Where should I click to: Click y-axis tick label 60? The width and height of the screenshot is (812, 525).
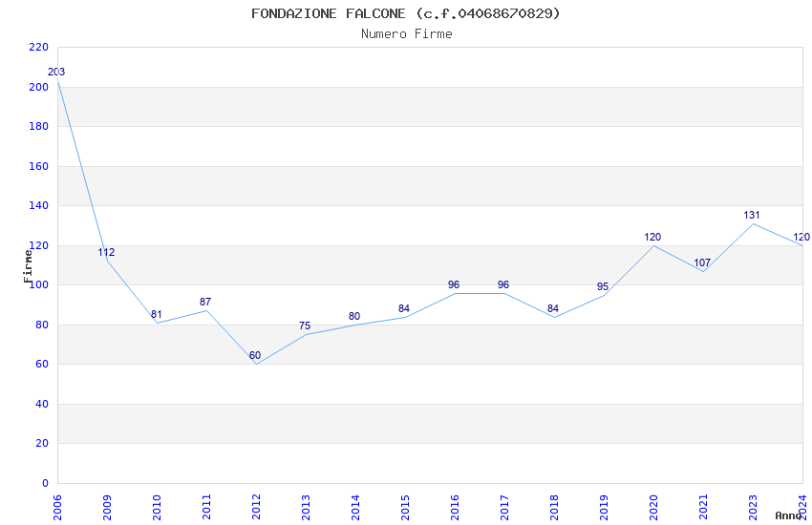coord(42,364)
